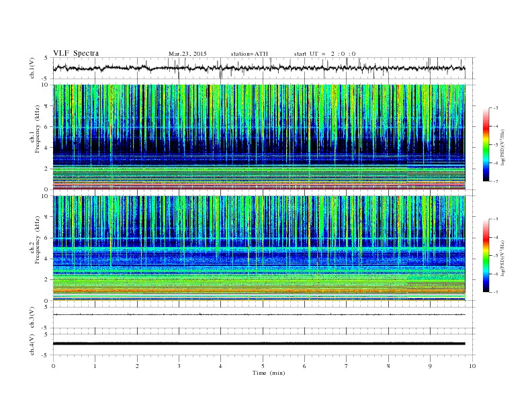Click the ch.3 voltage waveform trace
The width and height of the screenshot is (532, 411).
coord(259,314)
